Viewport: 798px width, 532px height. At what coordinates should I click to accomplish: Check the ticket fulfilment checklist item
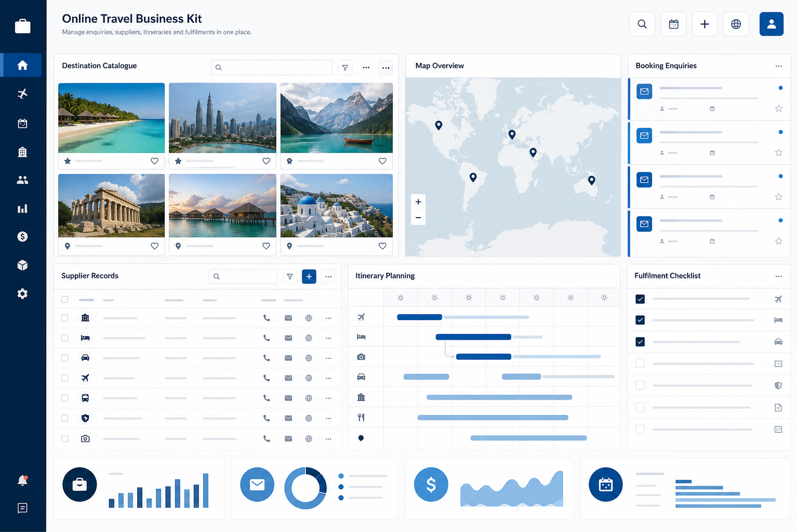tap(640, 364)
